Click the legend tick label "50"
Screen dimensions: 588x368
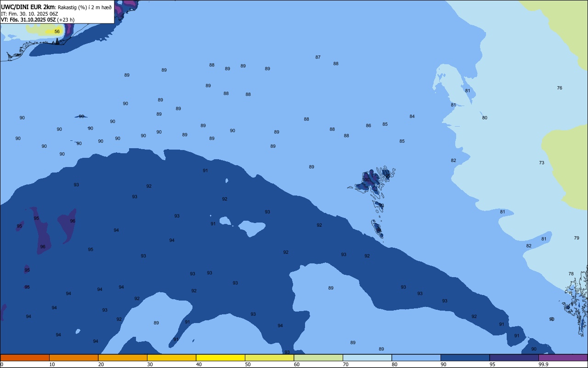[x=248, y=364]
